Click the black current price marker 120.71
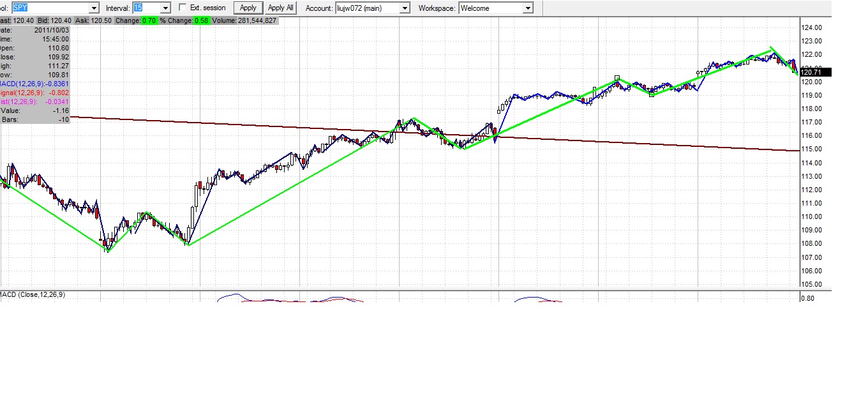 click(814, 72)
